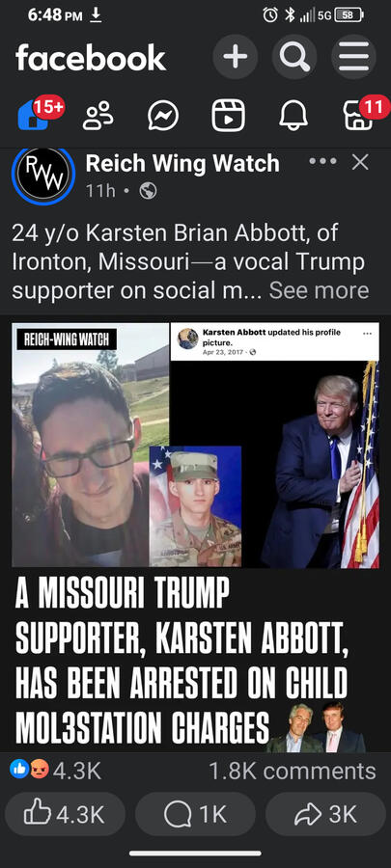This screenshot has height=868, width=391.
Task: Expand post text with See more
Action: 319,290
